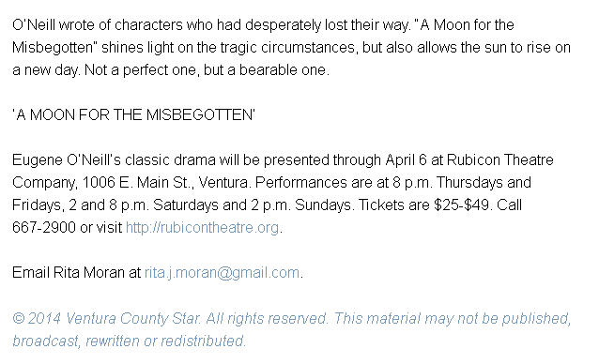599x364 pixels.
Task: Click the '© 2014 Ventura County Star' copyright text
Action: (106, 318)
